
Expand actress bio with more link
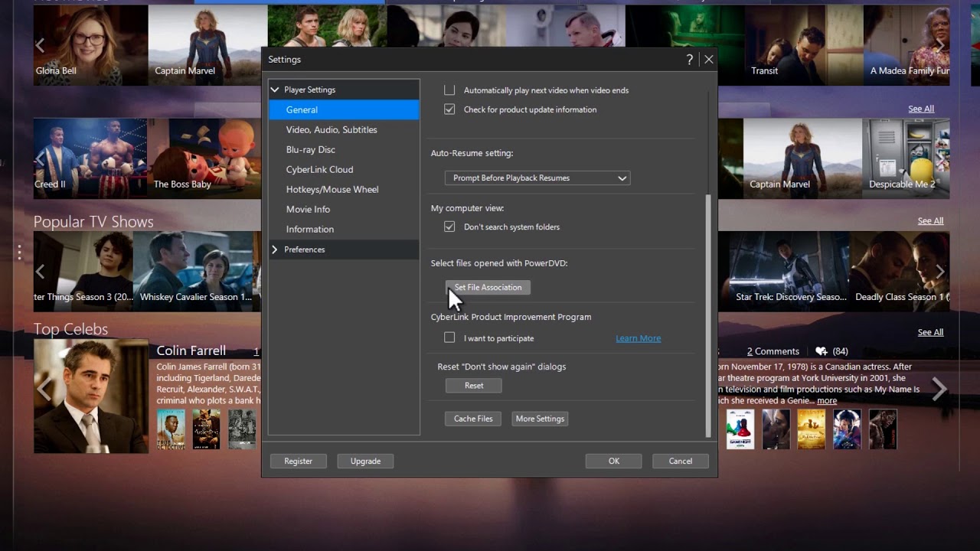[827, 401]
